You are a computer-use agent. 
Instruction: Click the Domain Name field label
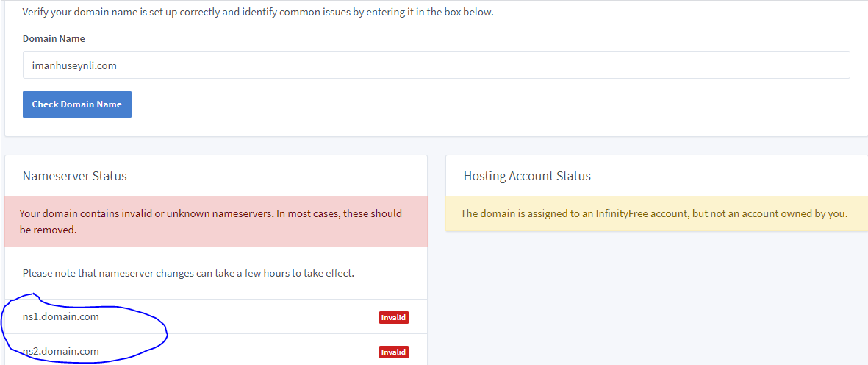point(54,38)
